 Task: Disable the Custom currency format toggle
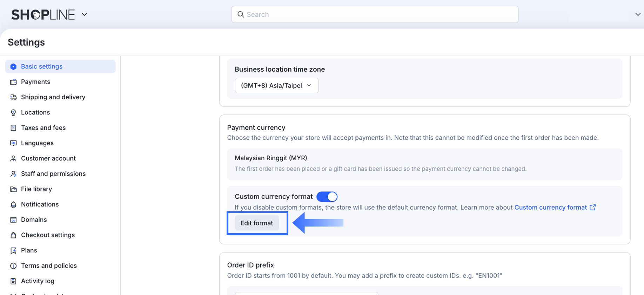point(327,197)
